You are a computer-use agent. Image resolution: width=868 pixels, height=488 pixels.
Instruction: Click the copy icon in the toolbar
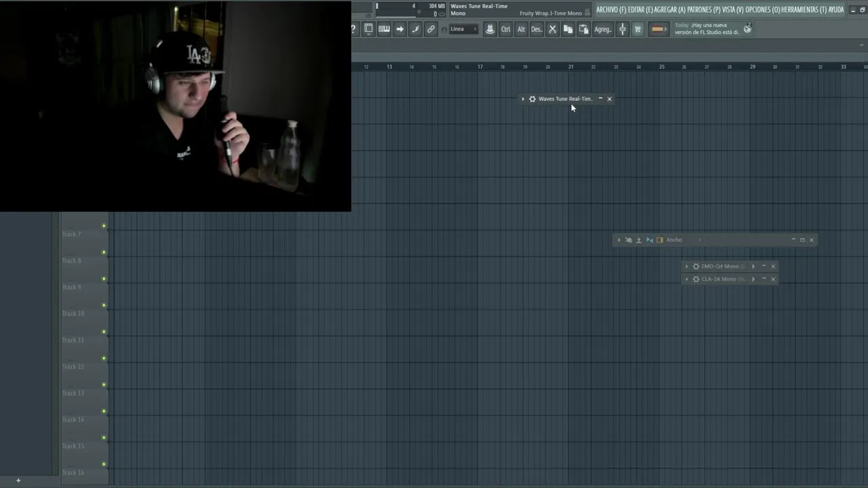(x=568, y=29)
